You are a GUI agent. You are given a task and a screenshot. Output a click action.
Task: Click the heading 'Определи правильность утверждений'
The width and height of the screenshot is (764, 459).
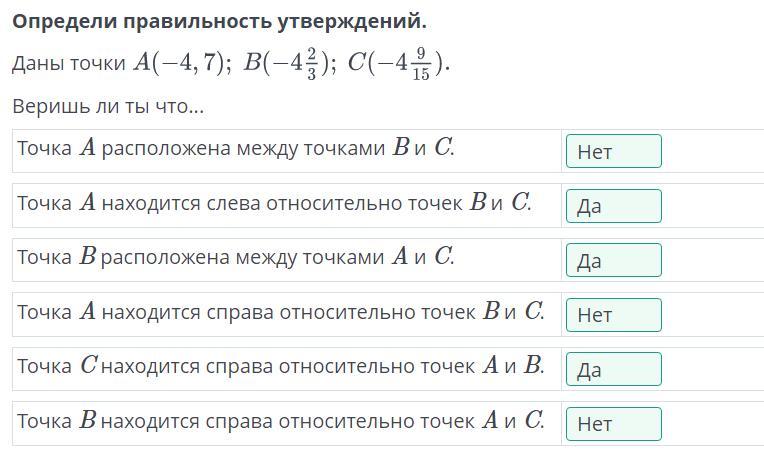[219, 21]
